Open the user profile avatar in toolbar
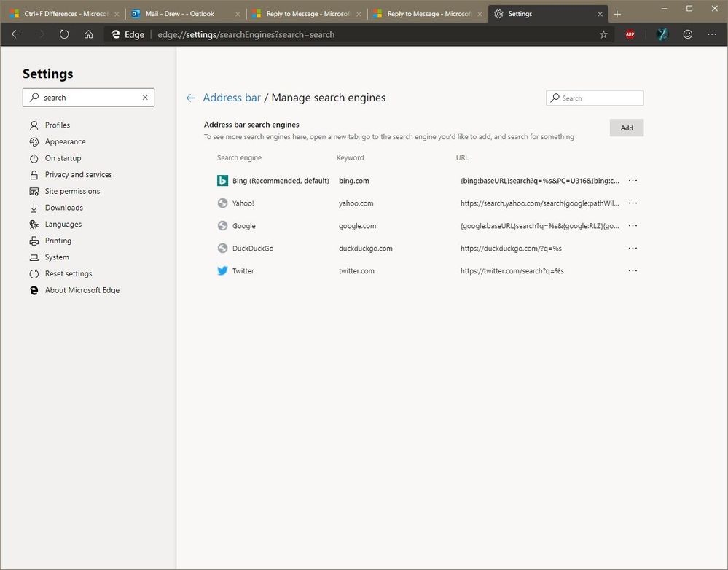This screenshot has width=728, height=570. [x=662, y=34]
